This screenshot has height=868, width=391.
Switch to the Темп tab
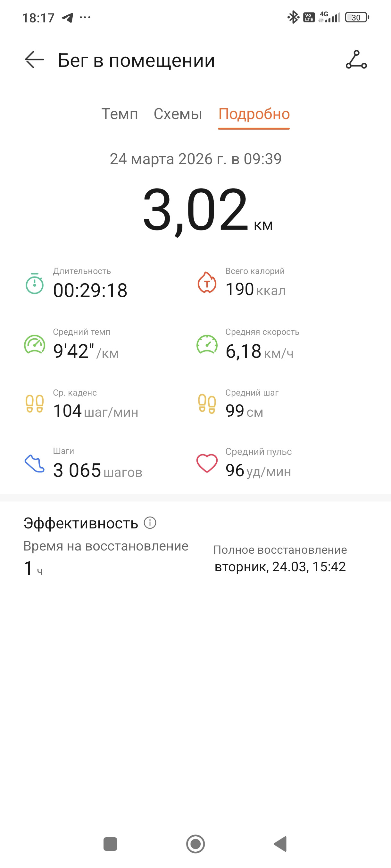(x=120, y=114)
